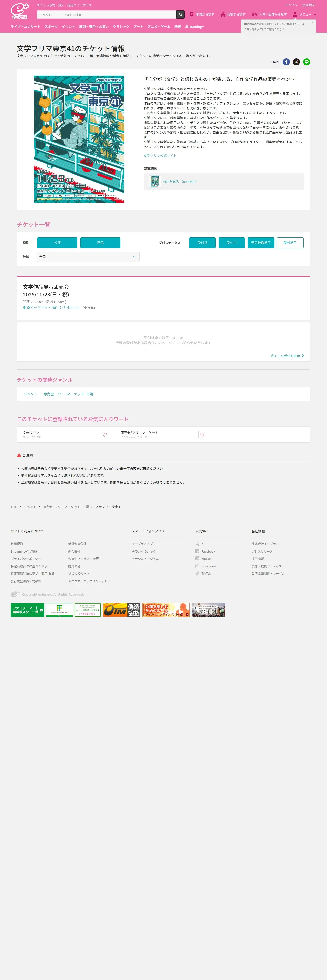Open スポーツ menu
Image resolution: width=327 pixels, height=980 pixels.
pyautogui.click(x=51, y=27)
